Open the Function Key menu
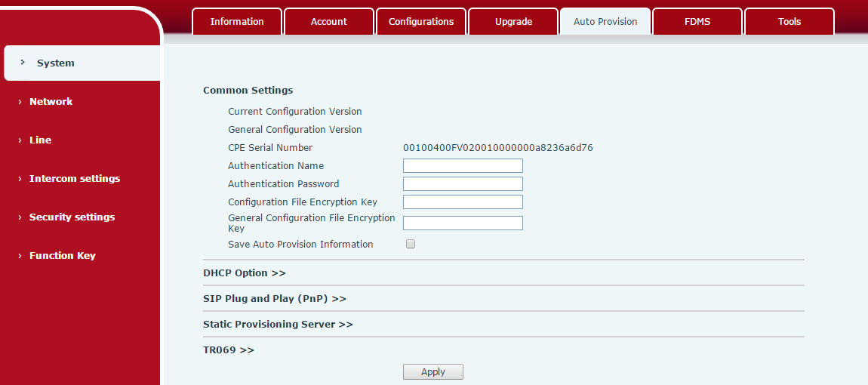The height and width of the screenshot is (385, 868). click(62, 256)
